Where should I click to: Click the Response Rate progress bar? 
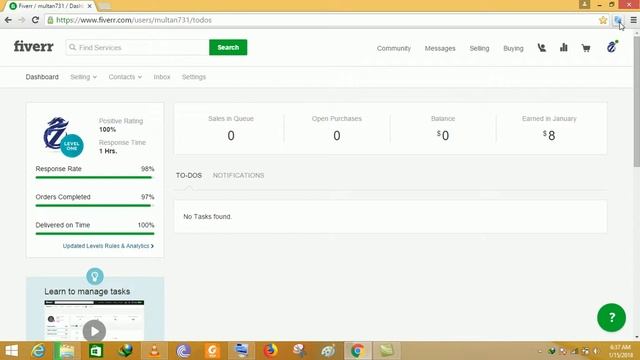click(x=95, y=178)
